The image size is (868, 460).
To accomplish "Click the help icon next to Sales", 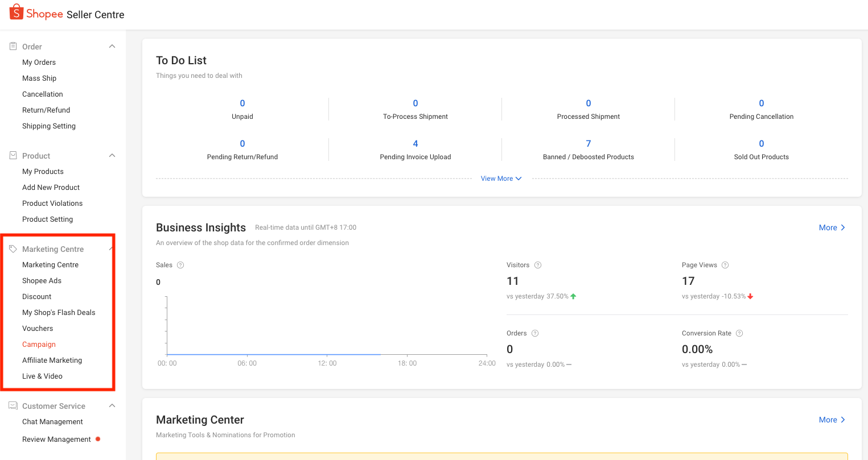I will point(180,265).
